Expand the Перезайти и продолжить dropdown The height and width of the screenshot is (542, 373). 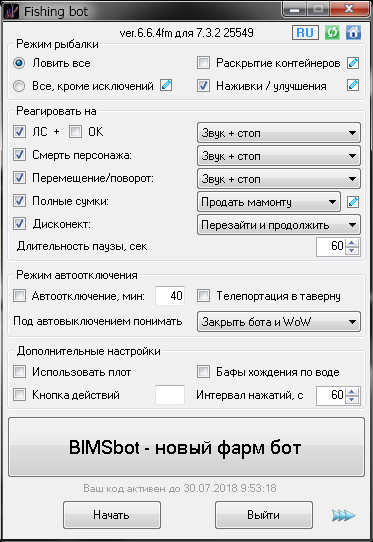(279, 225)
